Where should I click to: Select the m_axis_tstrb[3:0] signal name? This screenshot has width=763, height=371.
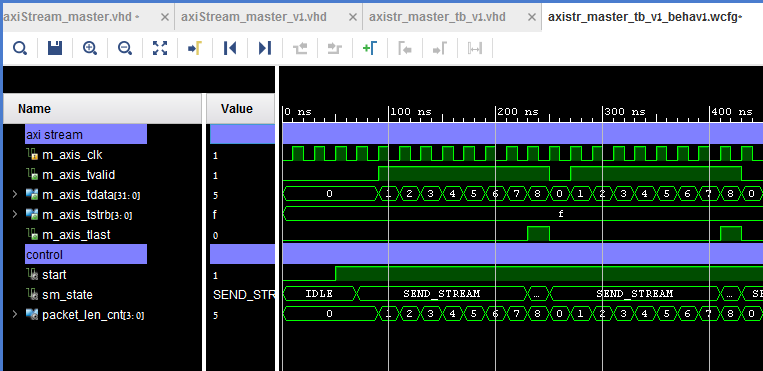(87, 215)
